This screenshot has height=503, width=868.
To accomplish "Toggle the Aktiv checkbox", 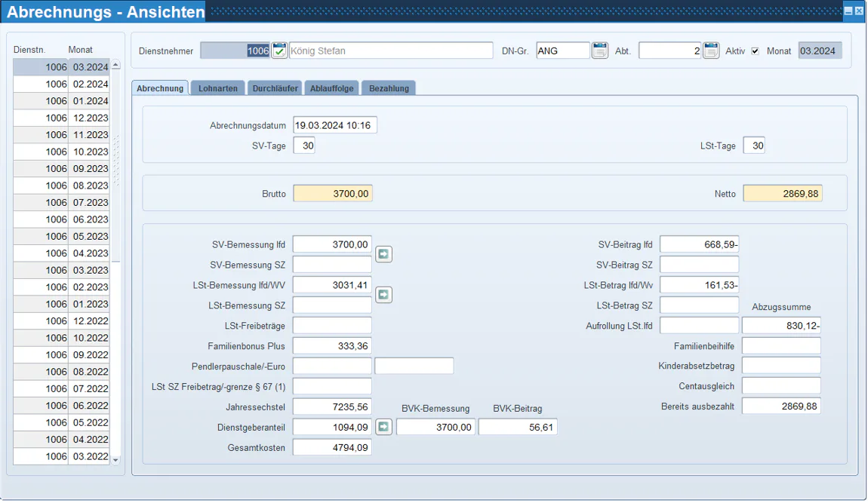I will (x=755, y=51).
